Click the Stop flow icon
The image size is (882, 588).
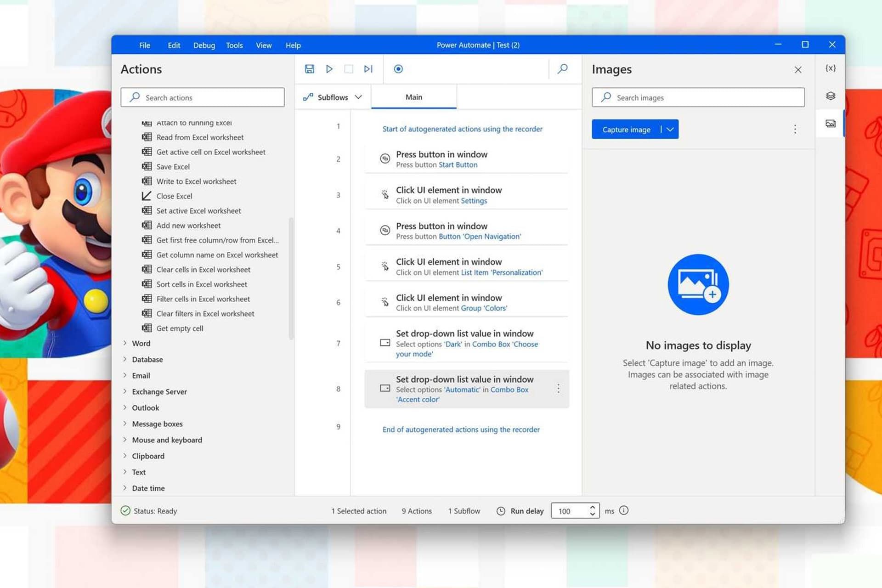click(349, 68)
